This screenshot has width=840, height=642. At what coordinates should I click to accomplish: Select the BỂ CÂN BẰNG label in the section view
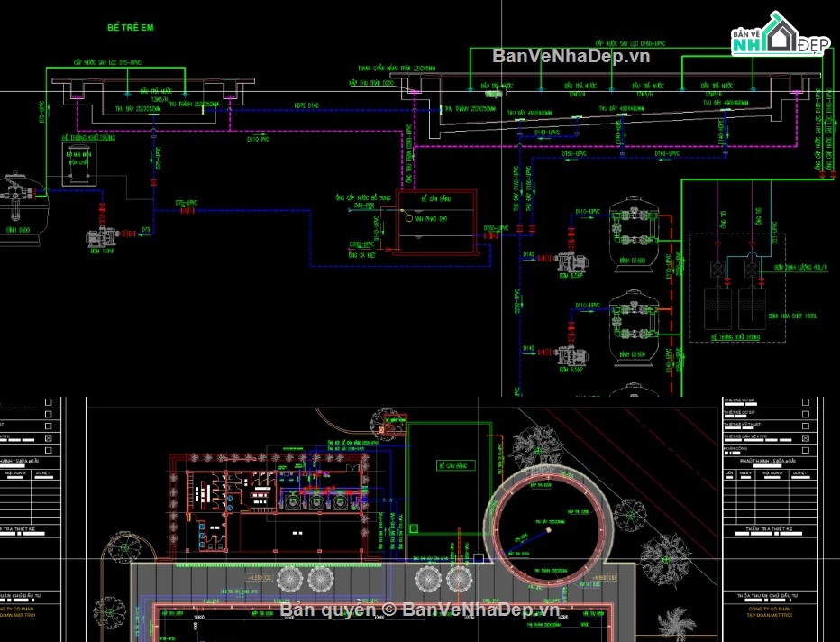pyautogui.click(x=435, y=198)
